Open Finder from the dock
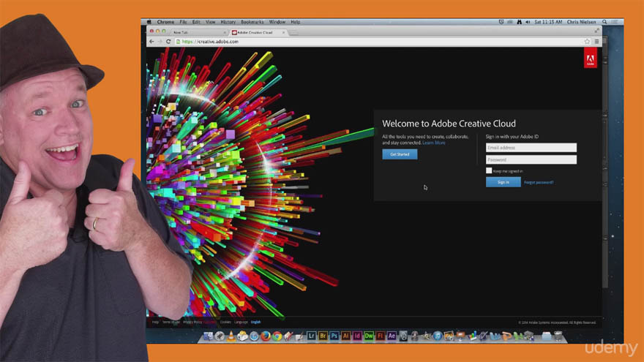The height and width of the screenshot is (362, 644). tap(209, 336)
